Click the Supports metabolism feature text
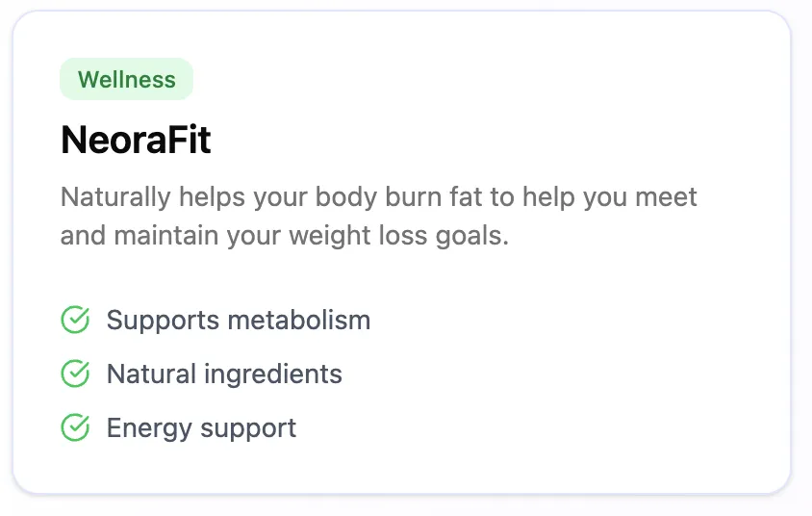Image resolution: width=812 pixels, height=516 pixels. 238,320
